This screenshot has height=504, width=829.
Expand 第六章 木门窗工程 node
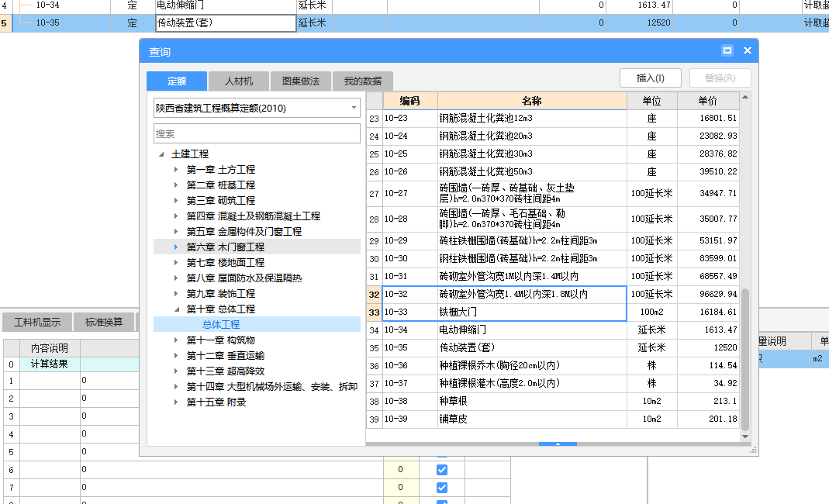(176, 247)
